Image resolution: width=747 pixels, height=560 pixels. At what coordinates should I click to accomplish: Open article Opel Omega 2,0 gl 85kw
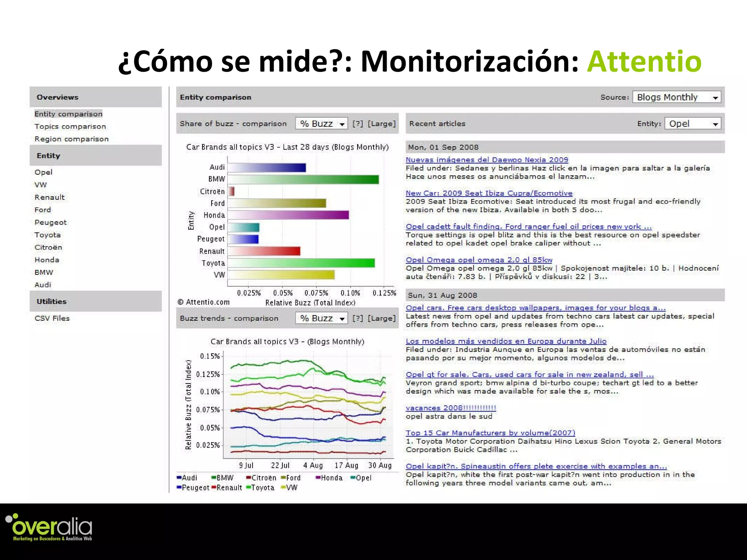[479, 260]
